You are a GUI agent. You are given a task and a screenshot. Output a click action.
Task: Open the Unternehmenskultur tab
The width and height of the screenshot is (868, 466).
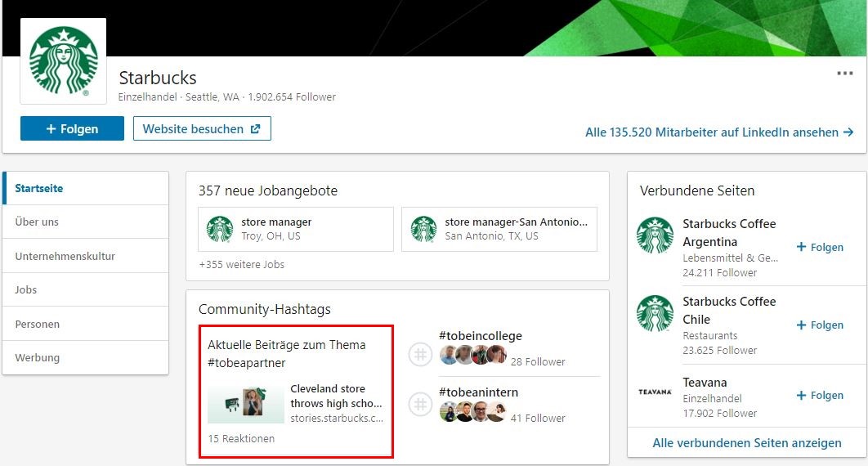point(85,256)
